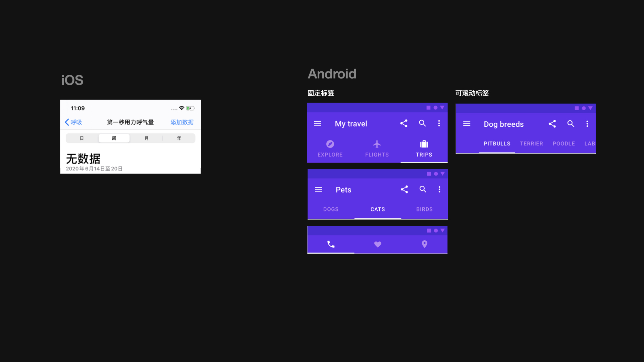Click the 添加数据 link in iOS screen
Screen dimensions: 644x362
tap(181, 122)
